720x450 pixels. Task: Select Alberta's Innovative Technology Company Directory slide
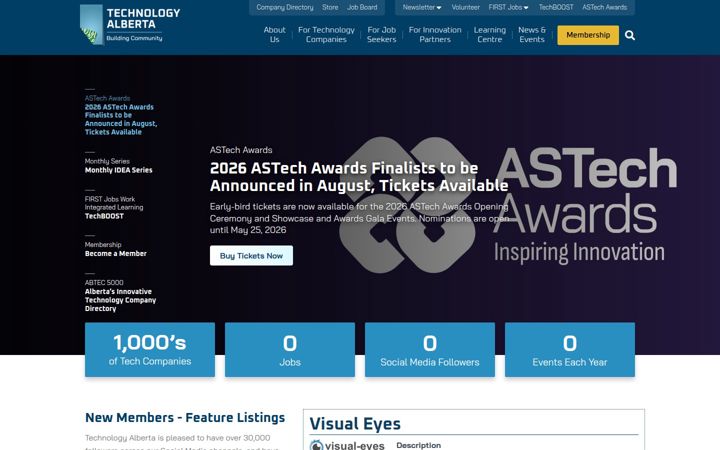pos(120,296)
